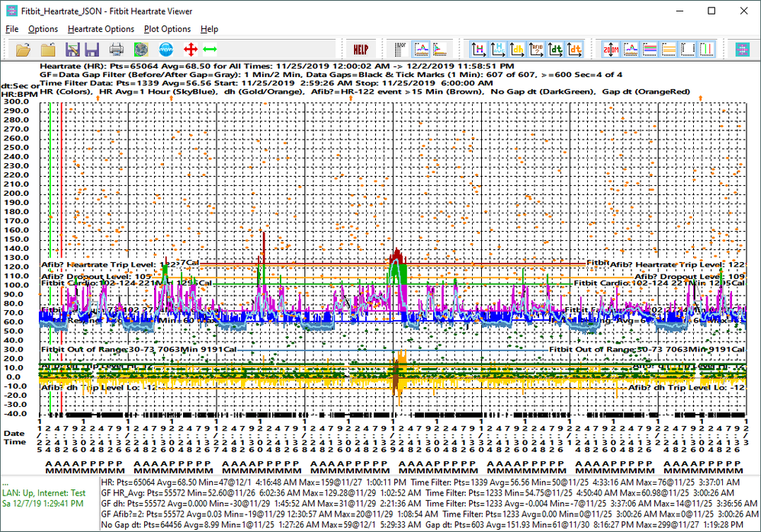Click the 'GF HR_Avg: Pts=55572' status line

point(417,493)
